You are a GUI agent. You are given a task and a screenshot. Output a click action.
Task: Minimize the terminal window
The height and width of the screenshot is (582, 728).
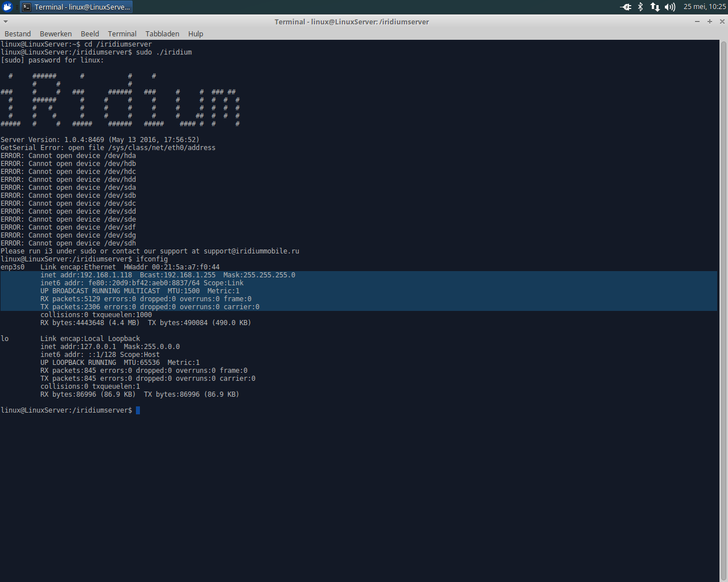coord(697,22)
